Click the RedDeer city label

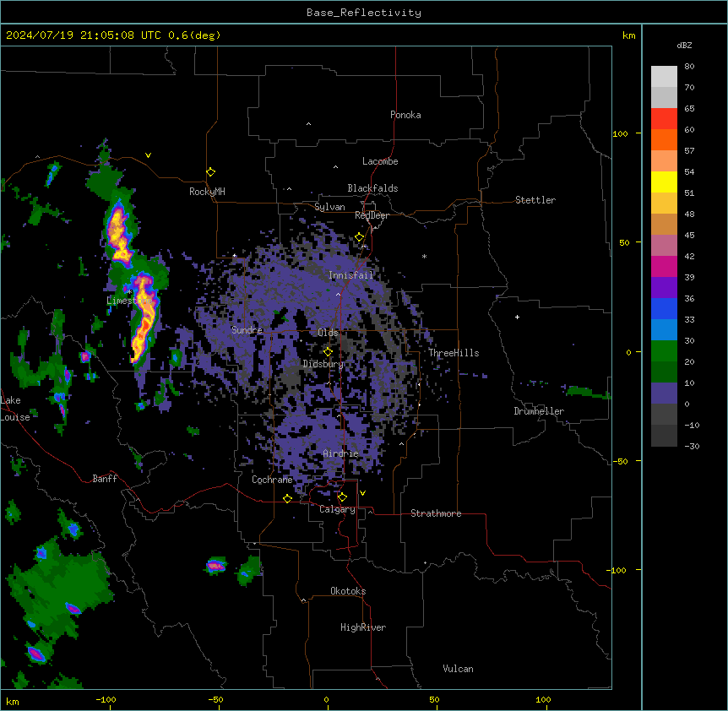tap(372, 215)
